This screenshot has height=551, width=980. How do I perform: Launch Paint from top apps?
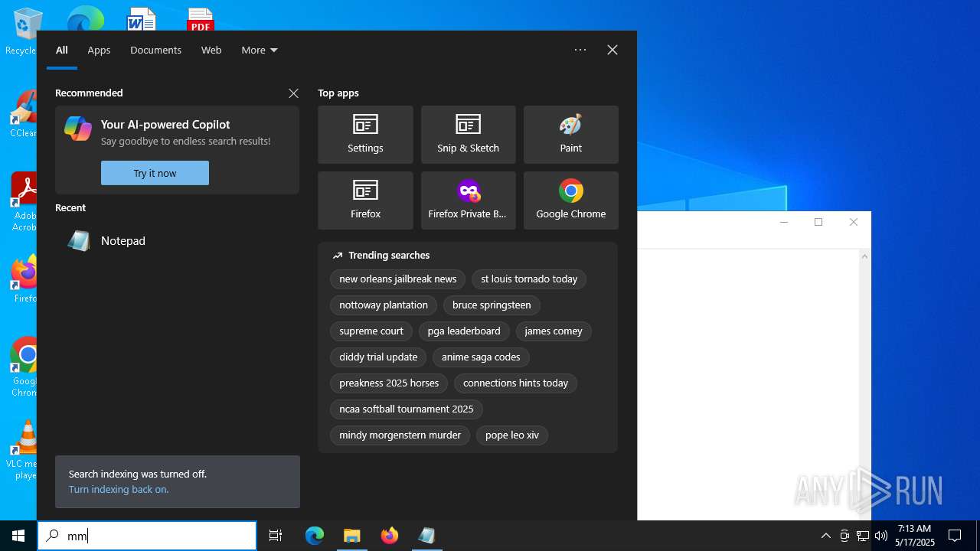[x=570, y=135]
